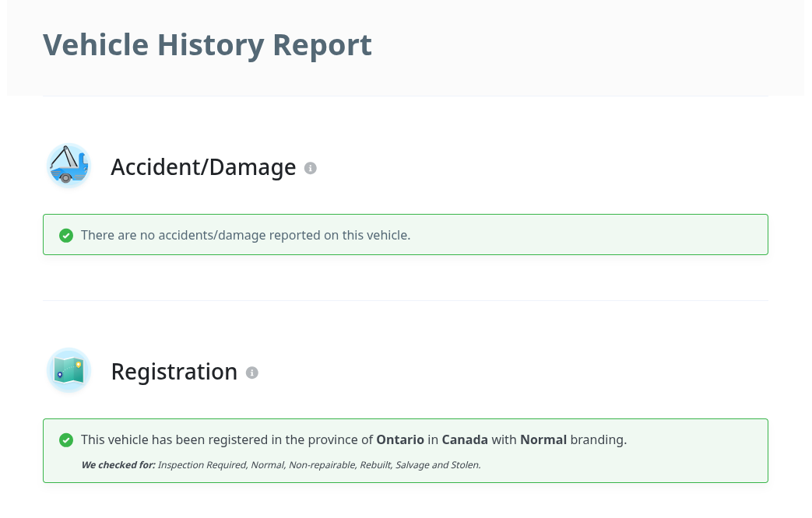Click 'Inspection Required' in the checked list
Screen dimensions: 812x518
[x=202, y=465]
